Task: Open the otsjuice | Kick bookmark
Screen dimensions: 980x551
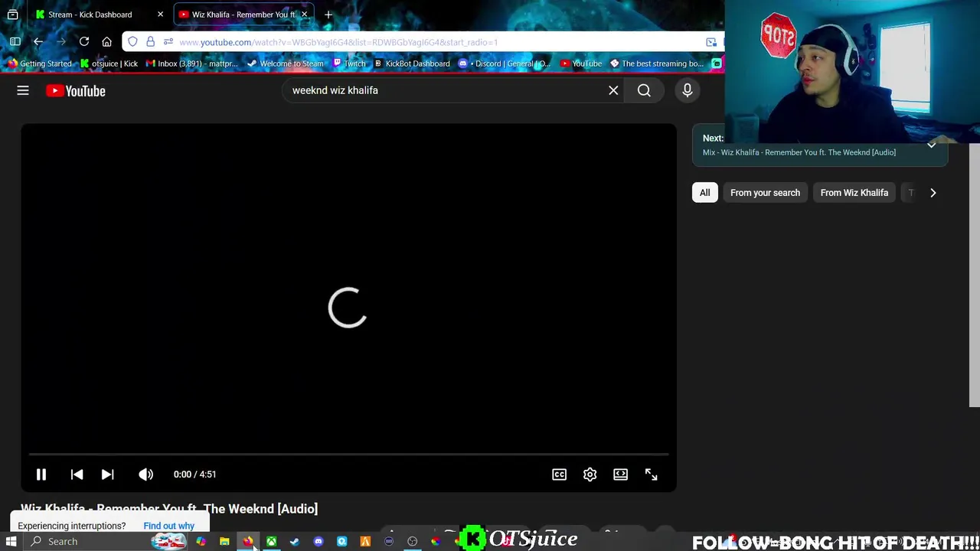Action: [109, 64]
